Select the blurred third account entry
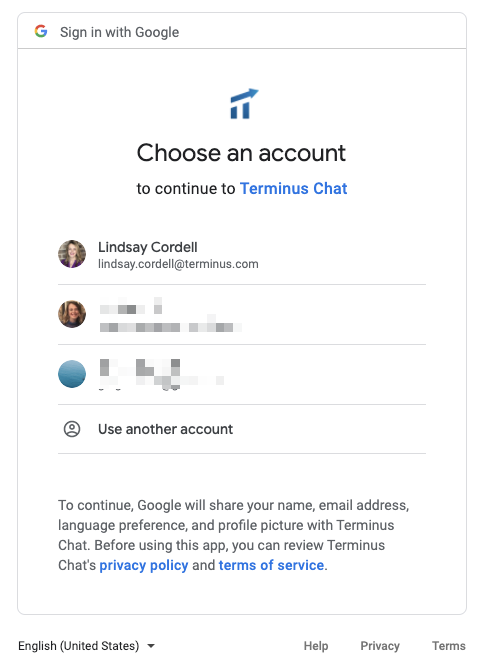Viewport: 502px width, 664px height. (242, 374)
